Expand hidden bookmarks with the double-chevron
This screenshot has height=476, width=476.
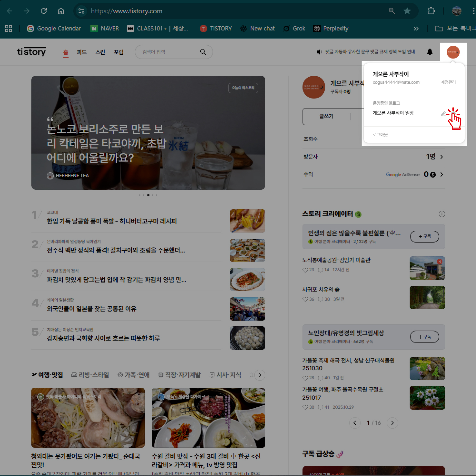click(416, 28)
